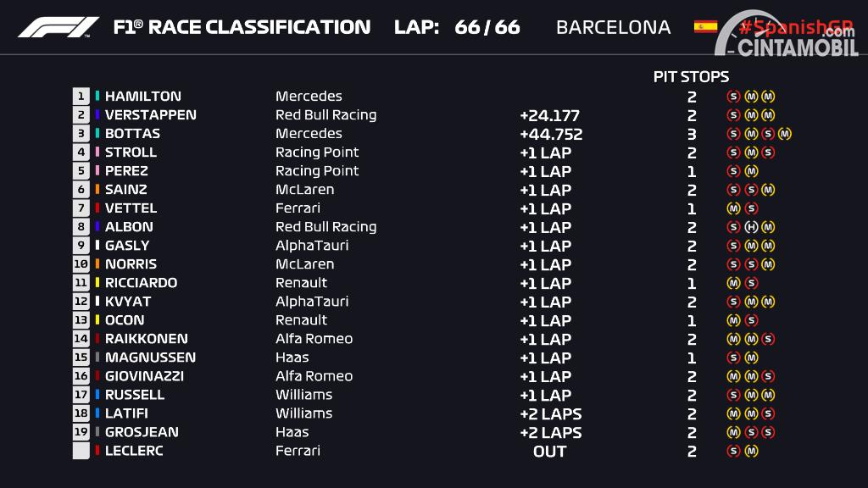The height and width of the screenshot is (488, 868).
Task: Click the AlphaTauri team name for Gasly
Action: [312, 245]
